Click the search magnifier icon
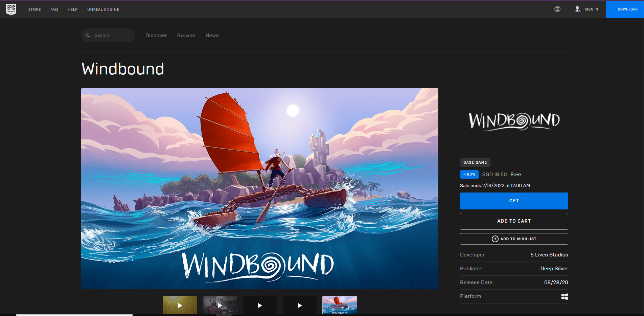 coord(88,35)
